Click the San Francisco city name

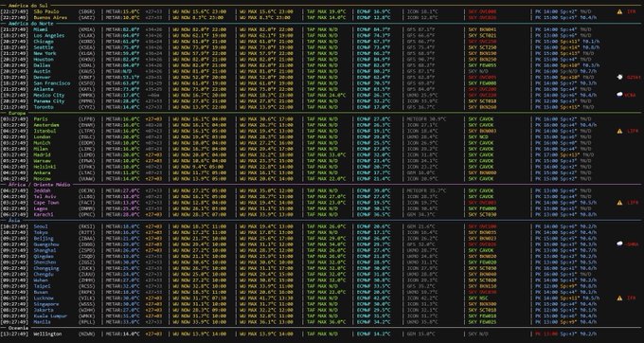52,83
